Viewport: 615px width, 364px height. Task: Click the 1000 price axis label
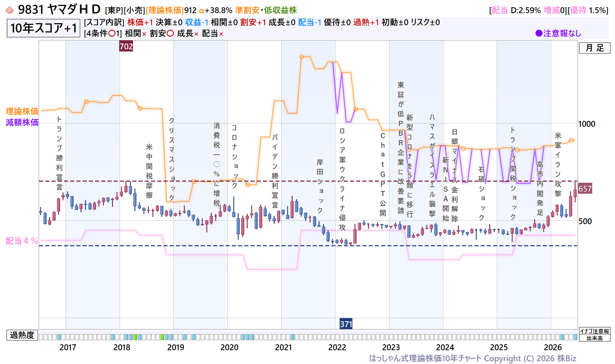pos(587,124)
